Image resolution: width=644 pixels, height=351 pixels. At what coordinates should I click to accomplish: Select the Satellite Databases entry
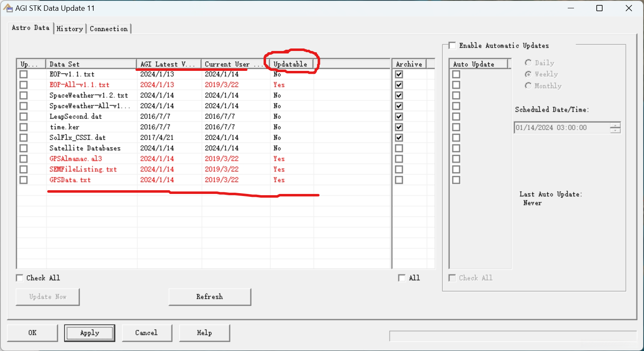click(85, 148)
